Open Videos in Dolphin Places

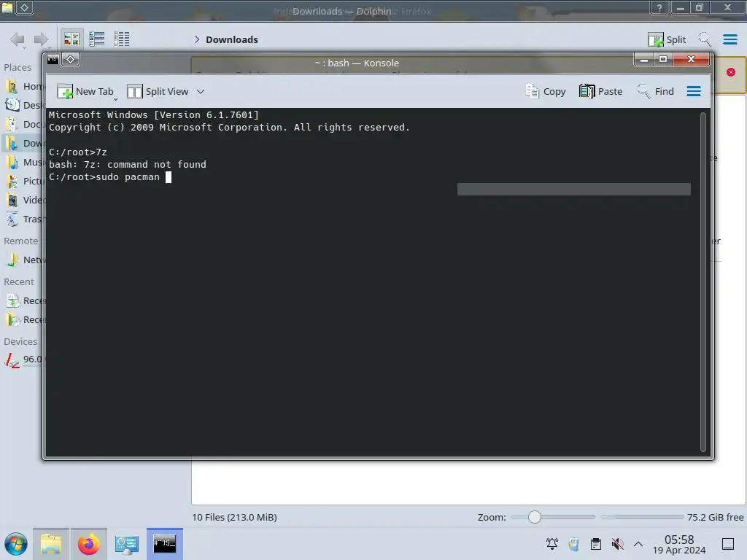pos(24,200)
